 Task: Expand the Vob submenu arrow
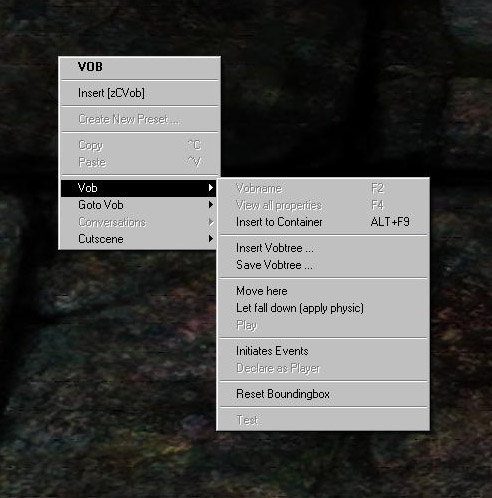[x=211, y=188]
